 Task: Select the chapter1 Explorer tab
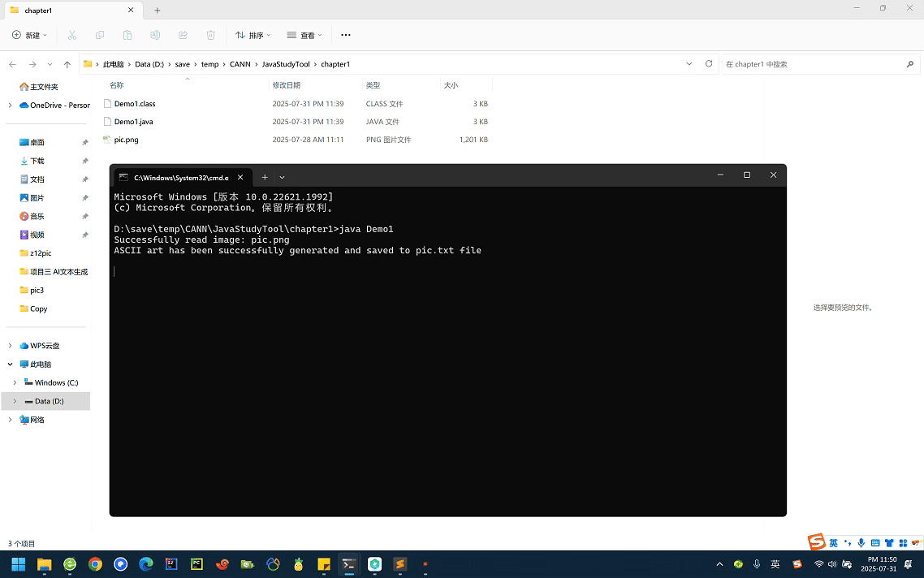click(x=72, y=11)
